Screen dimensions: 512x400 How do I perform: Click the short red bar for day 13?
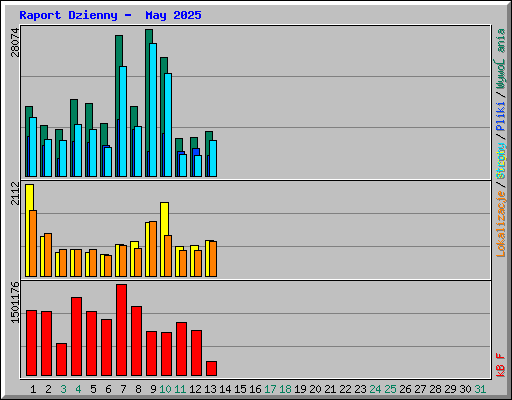point(211,369)
